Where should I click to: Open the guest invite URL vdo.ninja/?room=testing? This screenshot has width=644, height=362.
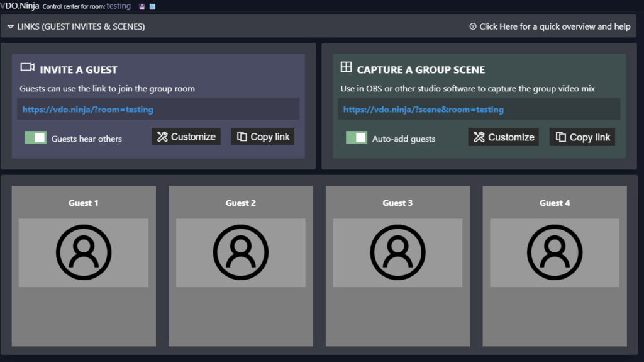(x=88, y=110)
